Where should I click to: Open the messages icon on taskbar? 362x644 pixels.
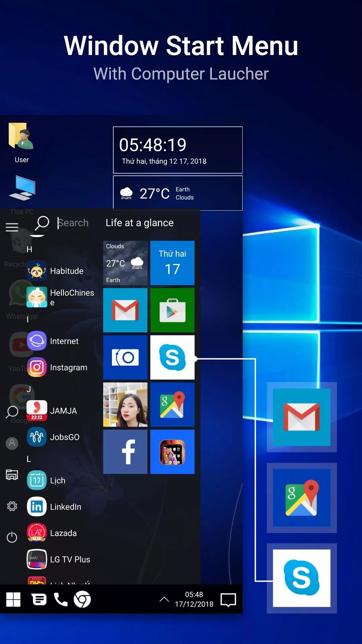(39, 599)
